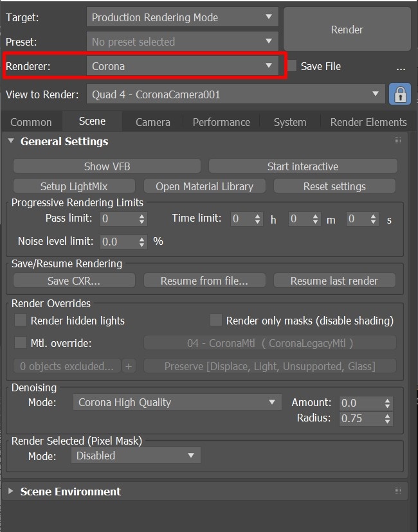Toggle the Render hidden lights checkbox
Viewport: 418px width, 532px height.
(x=21, y=320)
